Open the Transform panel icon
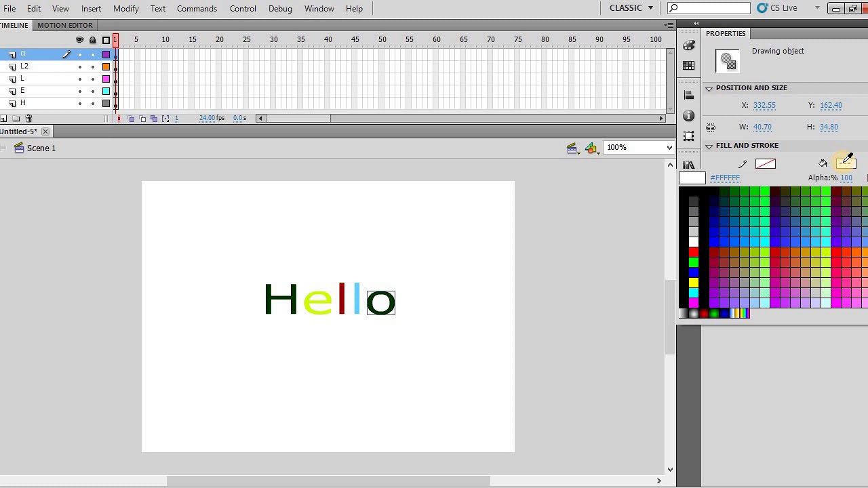The image size is (868, 488). (689, 136)
